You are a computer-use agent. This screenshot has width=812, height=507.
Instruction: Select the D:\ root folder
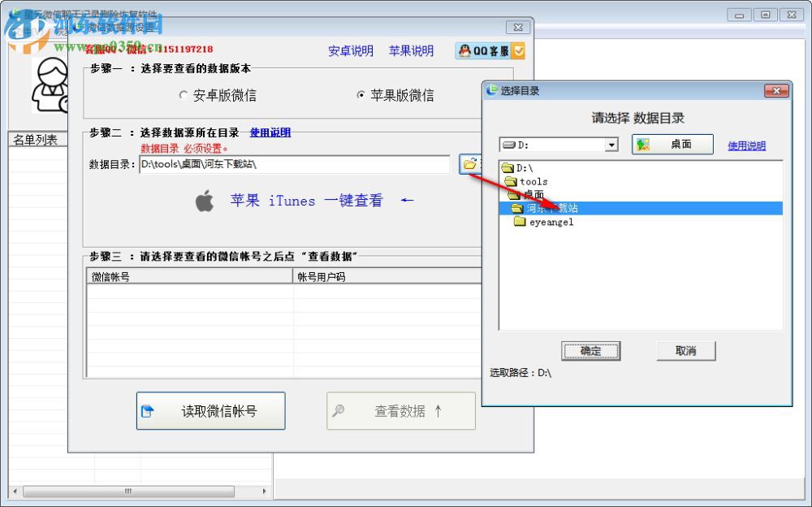click(x=518, y=168)
